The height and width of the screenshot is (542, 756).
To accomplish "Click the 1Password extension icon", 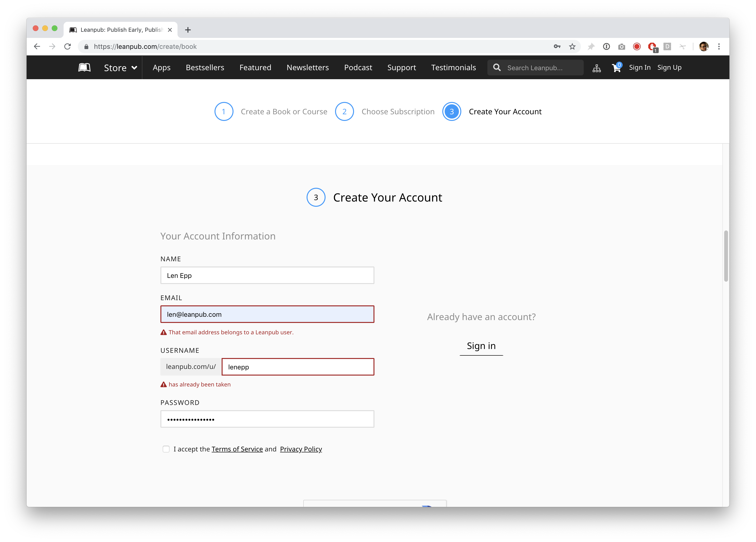I will 606,46.
